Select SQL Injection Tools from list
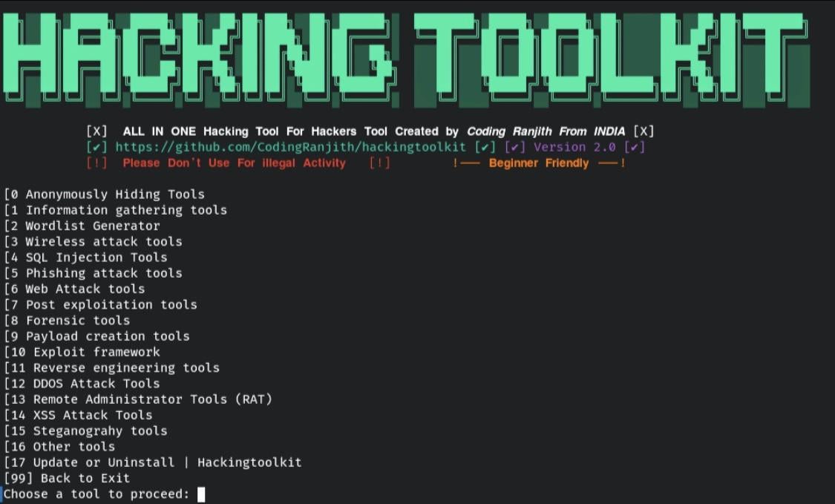The width and height of the screenshot is (835, 504). pyautogui.click(x=86, y=258)
